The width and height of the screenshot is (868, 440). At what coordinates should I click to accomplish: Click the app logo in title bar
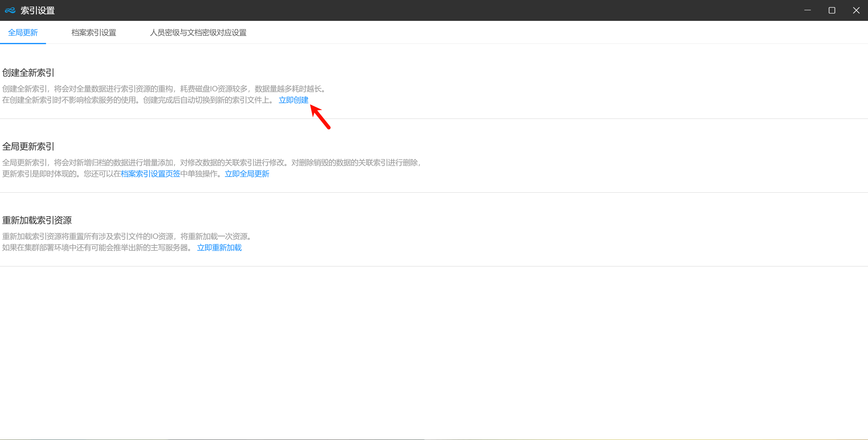(10, 11)
